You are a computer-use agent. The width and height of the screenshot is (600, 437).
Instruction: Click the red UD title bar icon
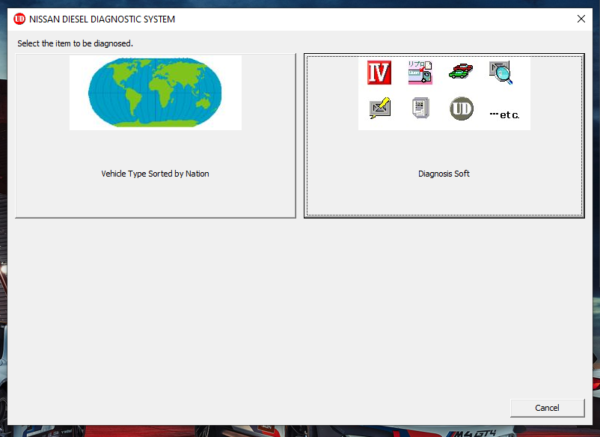(19, 19)
